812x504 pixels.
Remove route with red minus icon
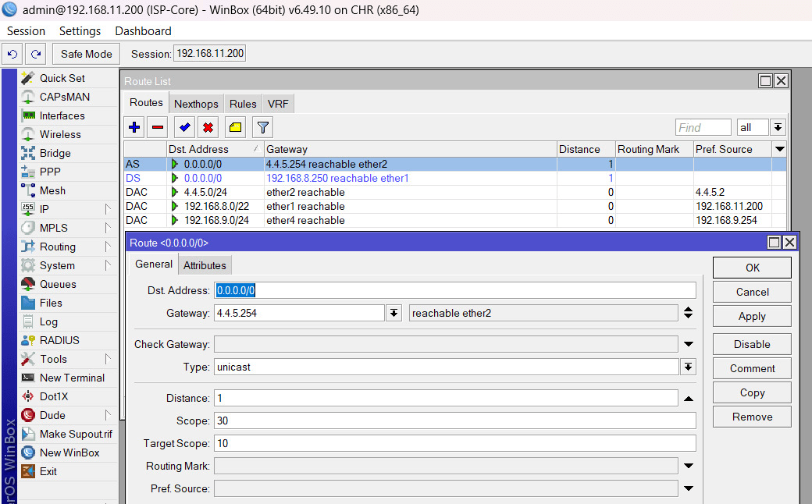pyautogui.click(x=158, y=127)
